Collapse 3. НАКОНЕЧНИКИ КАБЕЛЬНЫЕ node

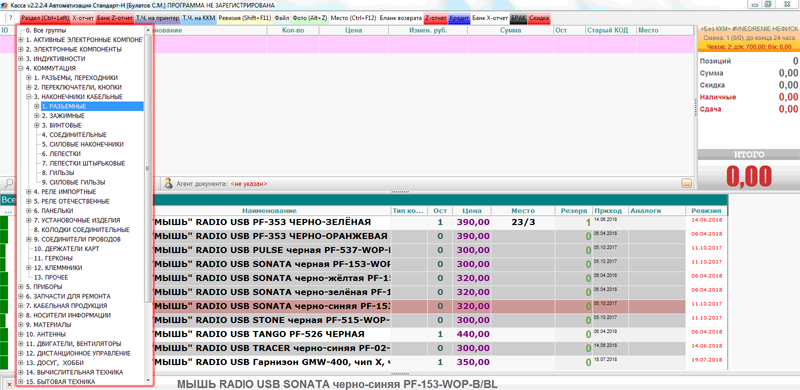coord(29,97)
